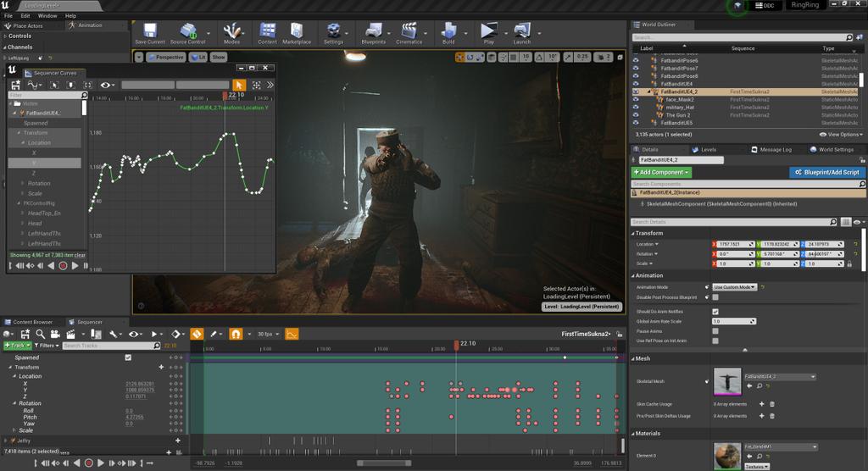Click record button in Sequencer transport
This screenshot has width=868, height=471.
[88, 463]
